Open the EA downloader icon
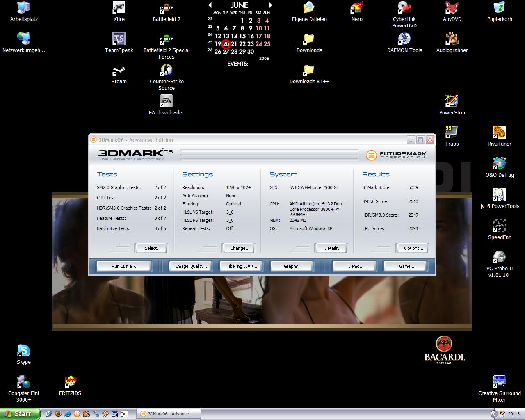The width and height of the screenshot is (525, 420). (167, 105)
